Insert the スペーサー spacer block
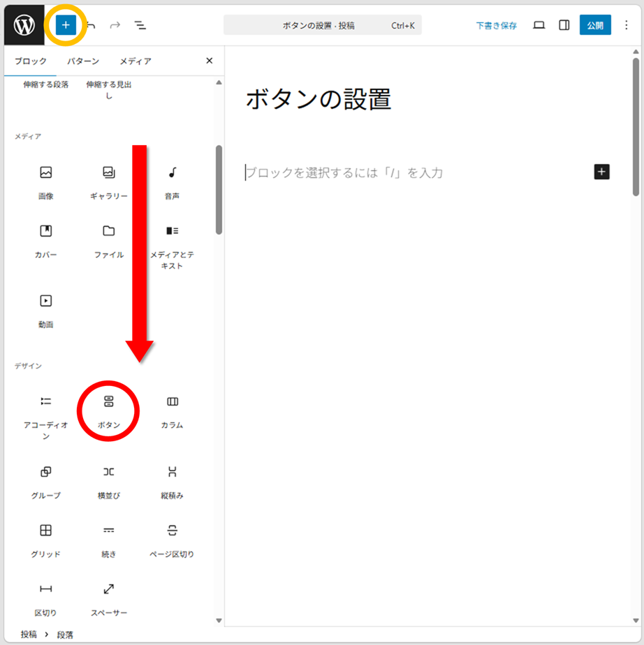 pyautogui.click(x=108, y=598)
